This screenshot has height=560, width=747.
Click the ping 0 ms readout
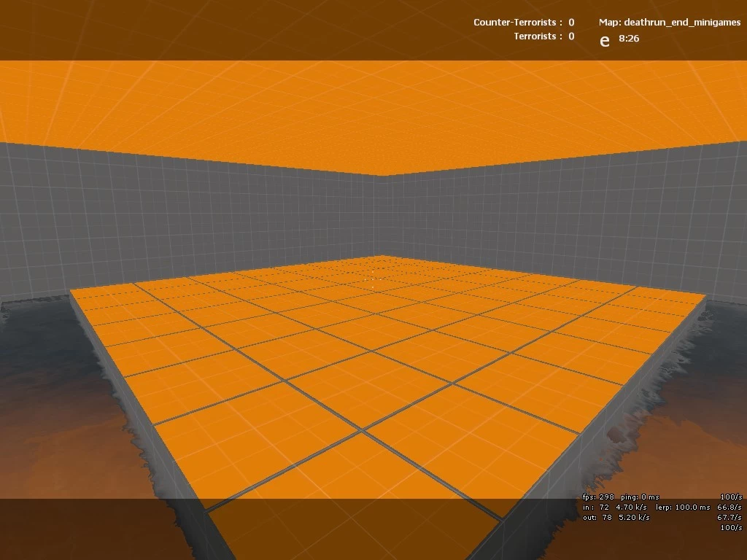click(x=639, y=497)
